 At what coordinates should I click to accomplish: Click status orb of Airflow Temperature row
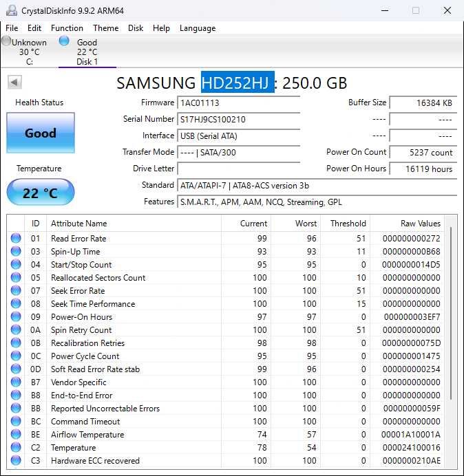(x=16, y=434)
